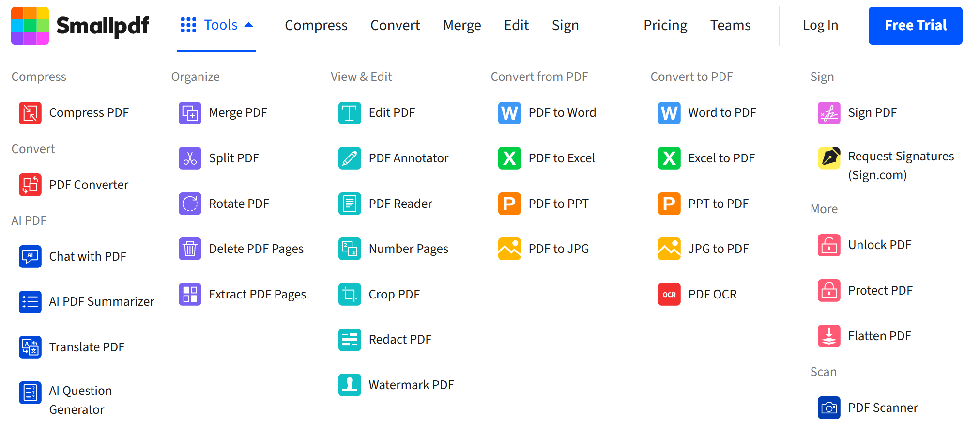The width and height of the screenshot is (980, 439).
Task: Open the Chat with PDF icon
Action: pyautogui.click(x=30, y=256)
